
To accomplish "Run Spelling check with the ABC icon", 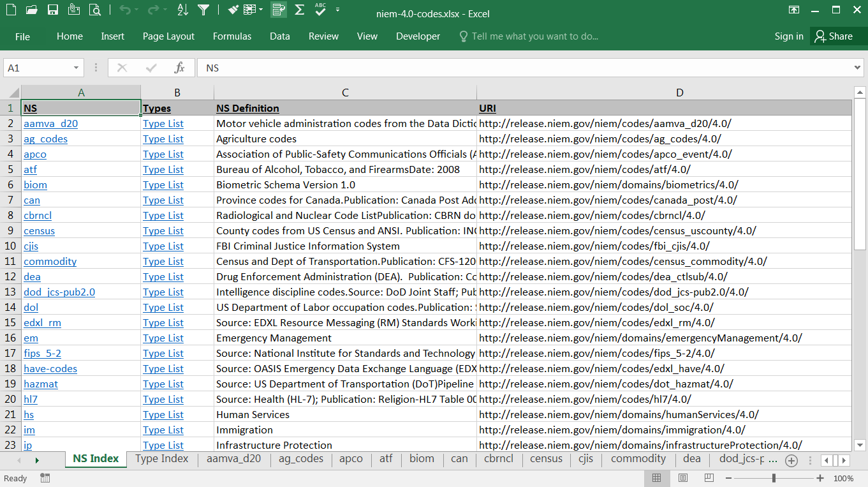I will pos(320,10).
